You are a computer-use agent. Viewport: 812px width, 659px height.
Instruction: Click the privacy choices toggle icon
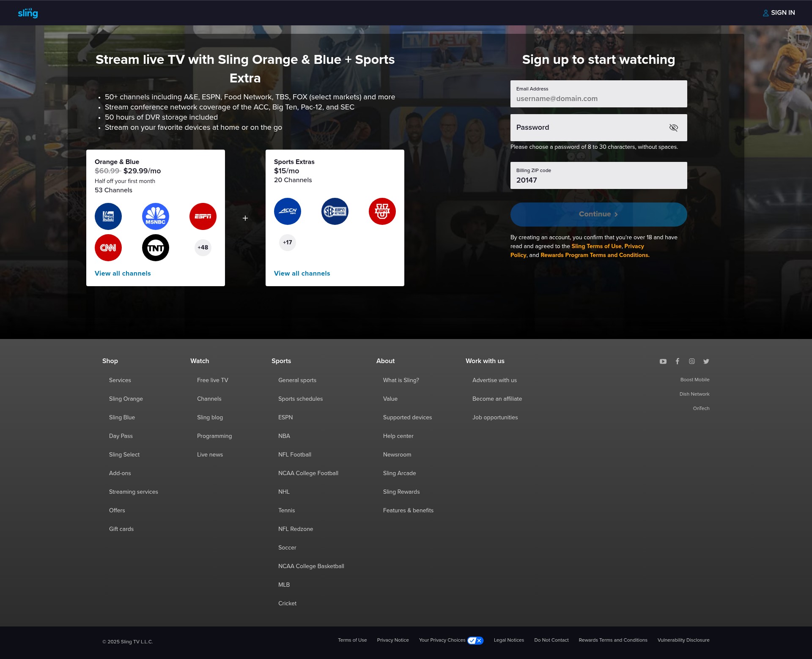coord(475,640)
